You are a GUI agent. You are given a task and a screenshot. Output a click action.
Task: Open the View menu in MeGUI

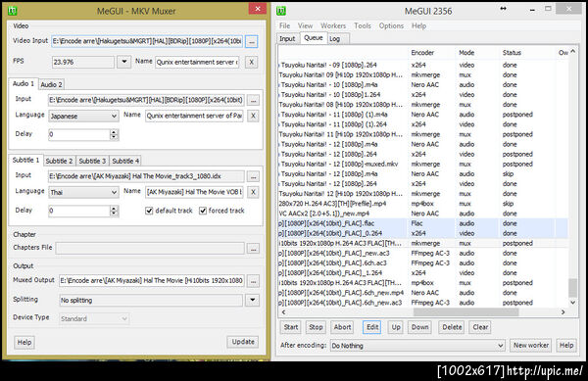(305, 25)
